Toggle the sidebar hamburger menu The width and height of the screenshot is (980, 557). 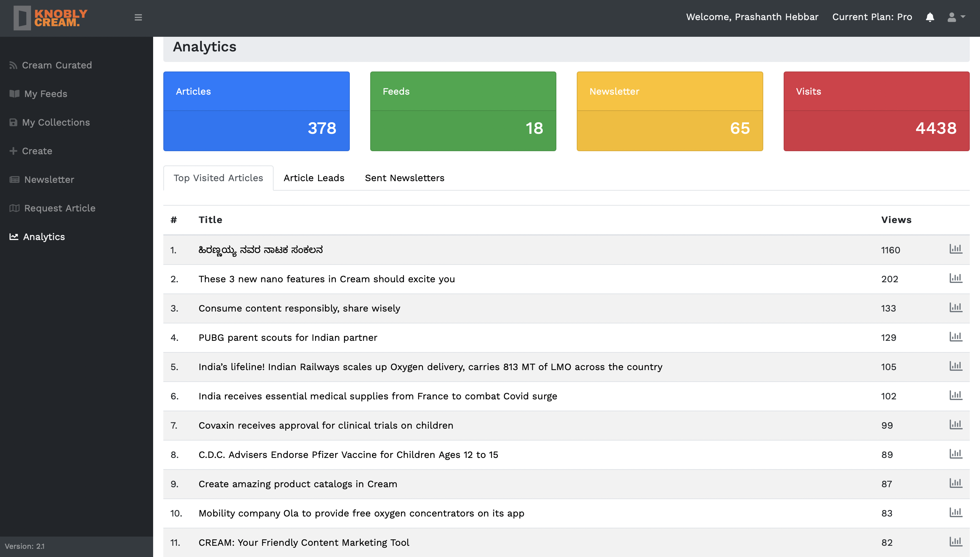coord(138,17)
